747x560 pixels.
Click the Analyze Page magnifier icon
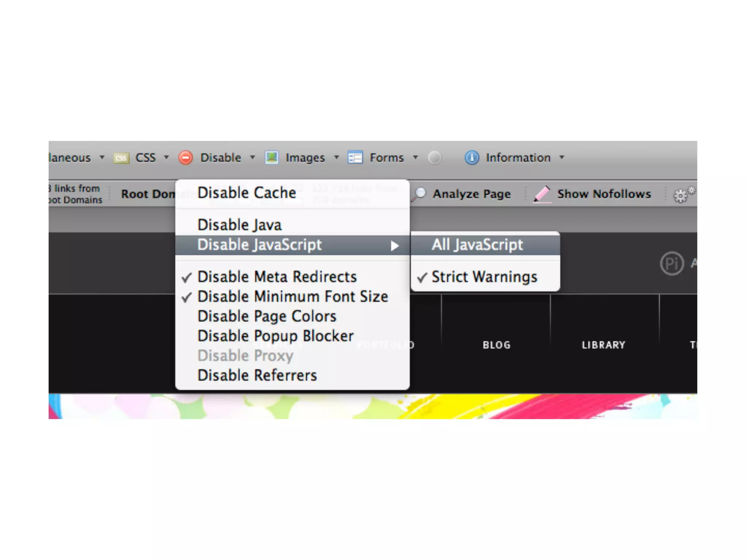(x=419, y=194)
